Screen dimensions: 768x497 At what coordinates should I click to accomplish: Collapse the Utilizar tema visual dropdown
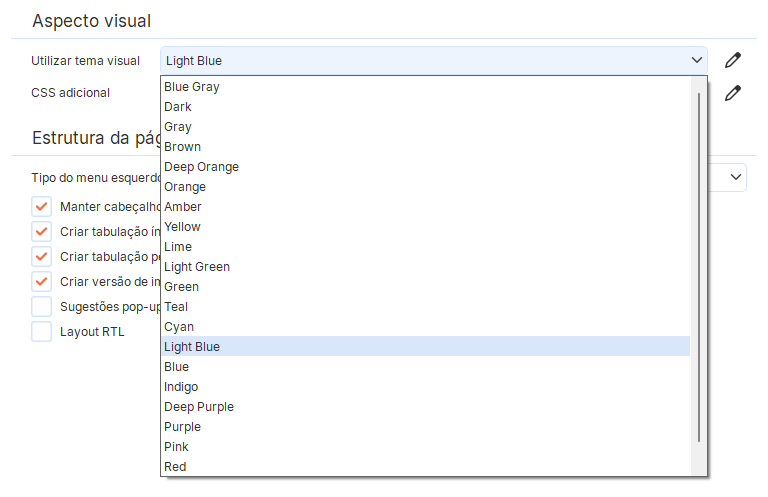click(x=697, y=60)
